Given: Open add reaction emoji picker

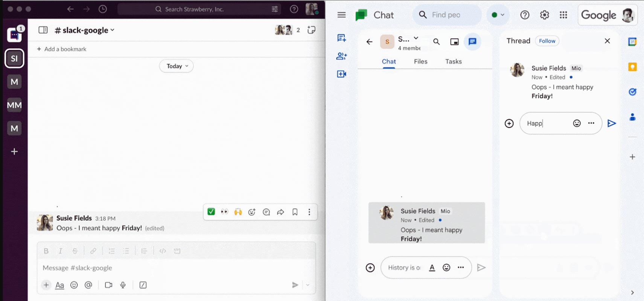Looking at the screenshot, I should coord(252,212).
